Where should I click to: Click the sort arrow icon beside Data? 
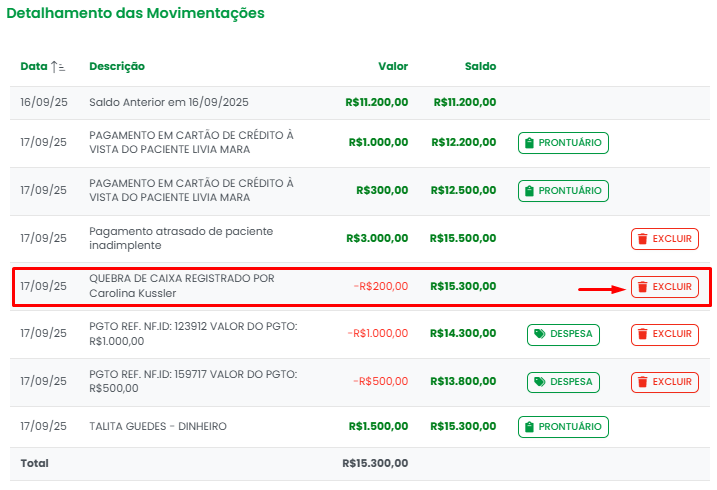click(x=58, y=67)
